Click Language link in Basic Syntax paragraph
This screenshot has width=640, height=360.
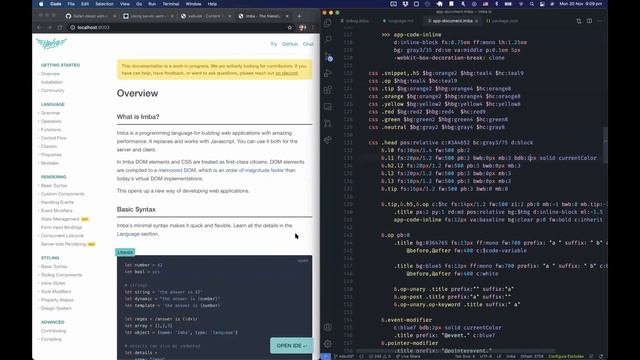click(128, 234)
